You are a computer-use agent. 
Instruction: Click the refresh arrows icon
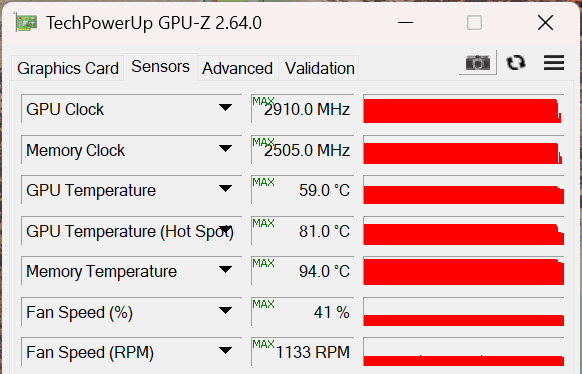click(x=516, y=63)
